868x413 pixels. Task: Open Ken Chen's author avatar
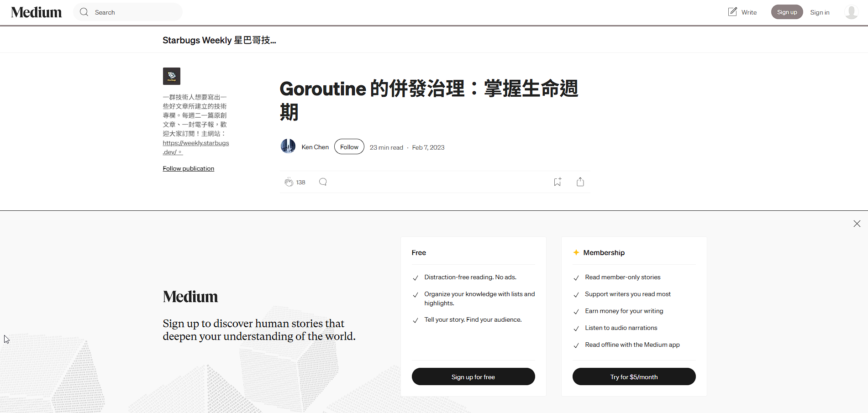click(x=288, y=146)
